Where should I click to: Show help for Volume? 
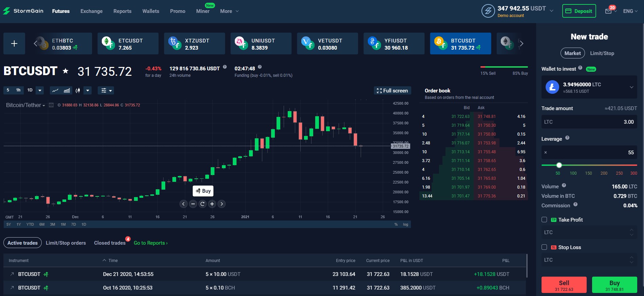tap(564, 185)
